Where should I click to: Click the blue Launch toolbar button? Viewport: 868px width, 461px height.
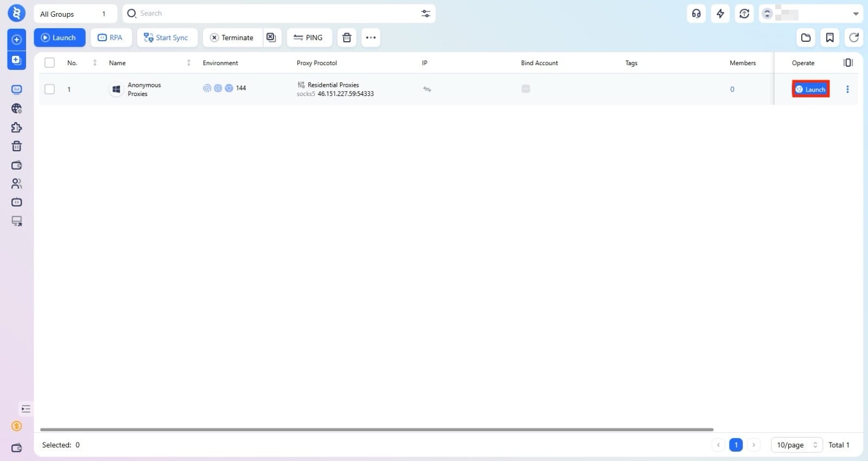coord(60,37)
